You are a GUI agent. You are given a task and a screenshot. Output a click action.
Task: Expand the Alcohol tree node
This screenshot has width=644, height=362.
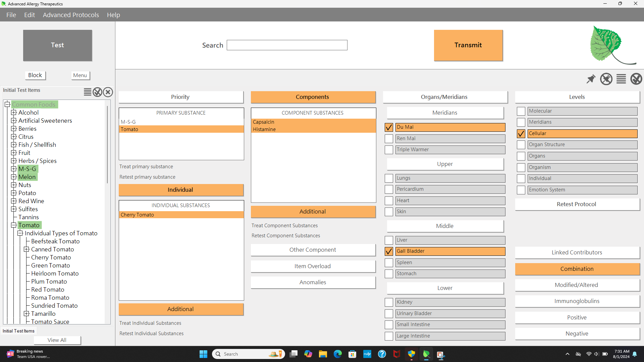(14, 113)
